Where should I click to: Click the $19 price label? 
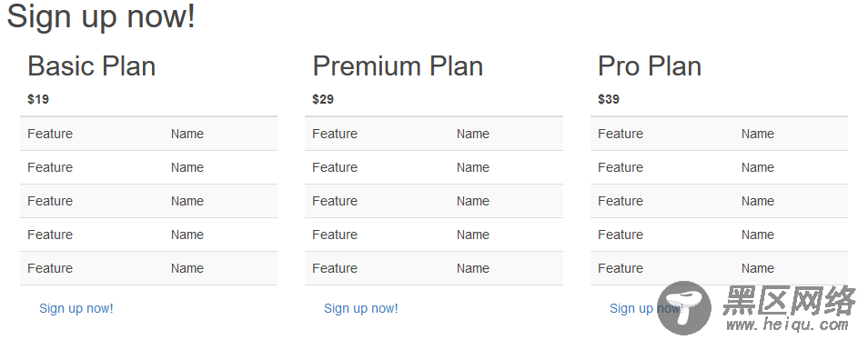click(38, 99)
